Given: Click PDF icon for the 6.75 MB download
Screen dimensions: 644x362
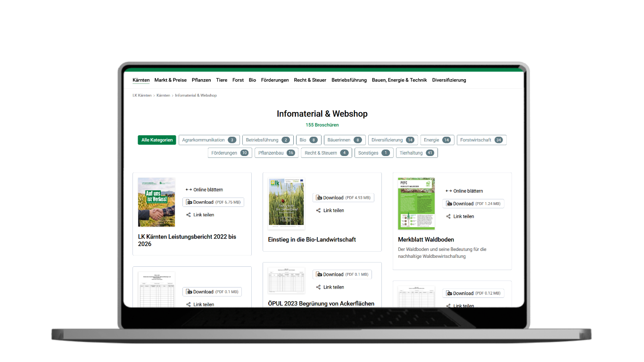Looking at the screenshot, I should [x=189, y=202].
